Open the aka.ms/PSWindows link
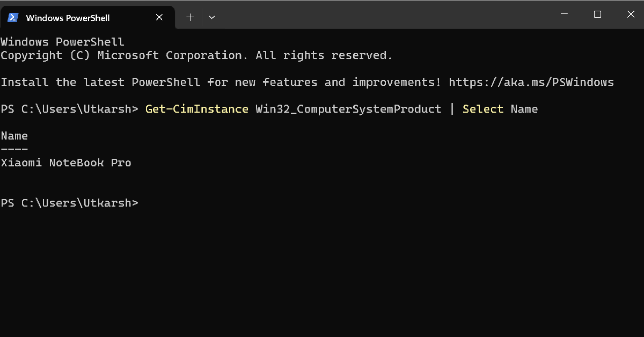 tap(531, 82)
